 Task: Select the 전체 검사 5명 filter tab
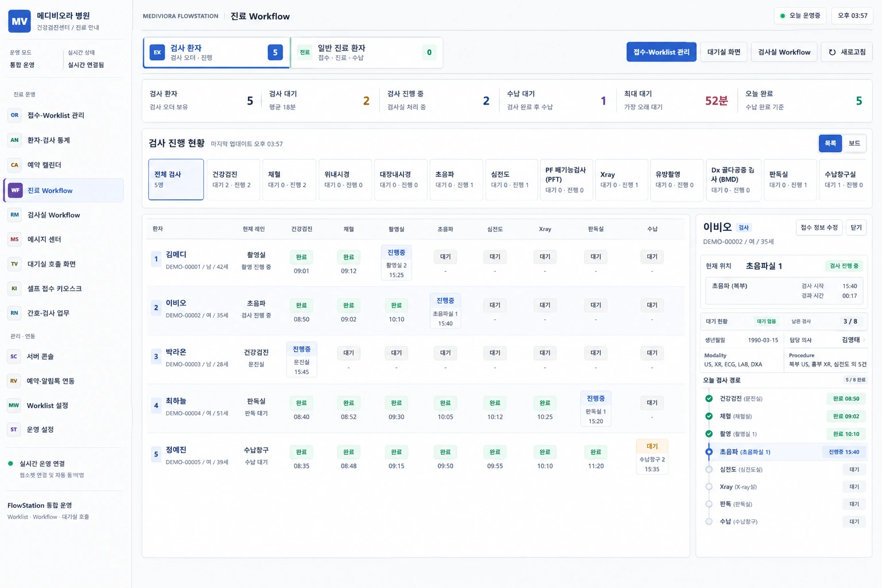pyautogui.click(x=176, y=179)
